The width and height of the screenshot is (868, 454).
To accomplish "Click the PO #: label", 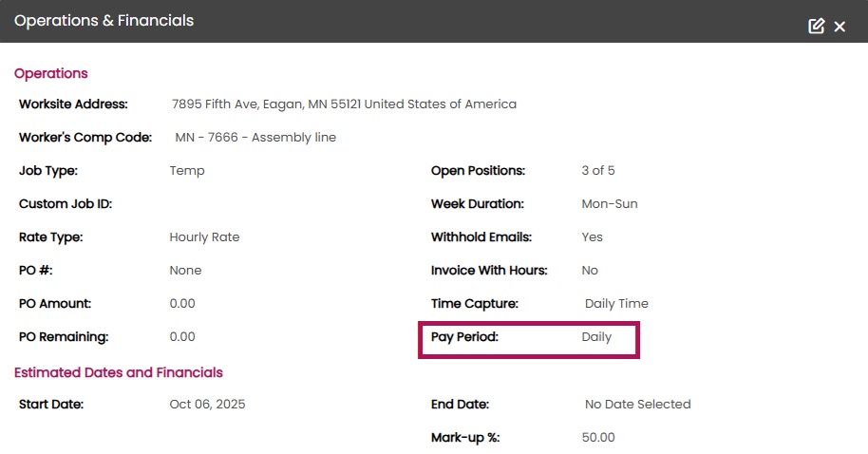I will (35, 270).
